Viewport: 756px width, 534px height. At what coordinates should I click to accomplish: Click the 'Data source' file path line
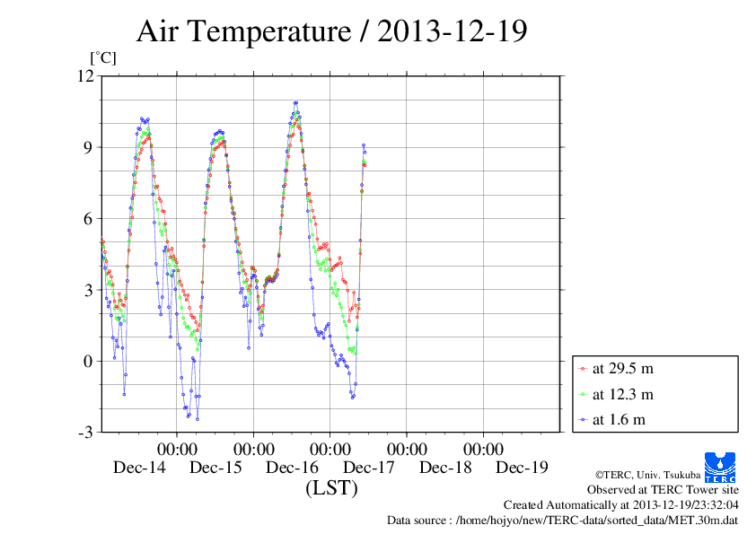(563, 521)
